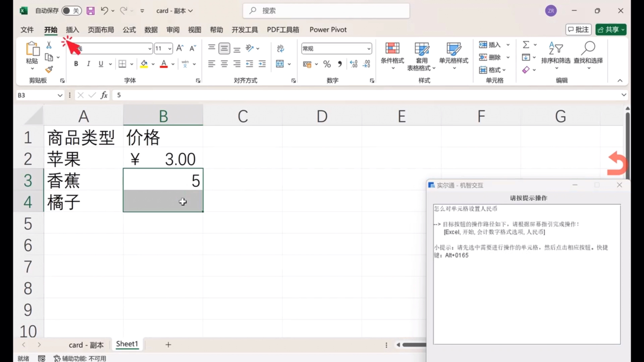Click the accounting number format icon
This screenshot has width=644, height=362.
pos(307,64)
